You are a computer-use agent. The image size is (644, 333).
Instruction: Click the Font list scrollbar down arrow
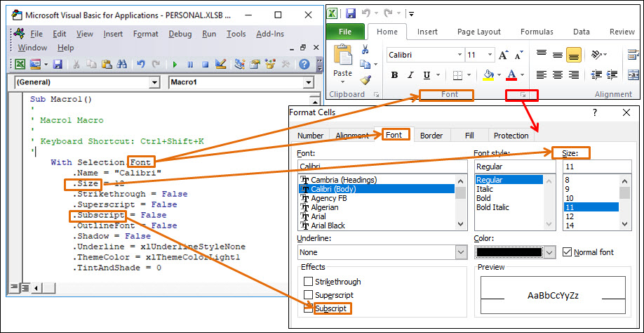pyautogui.click(x=461, y=225)
